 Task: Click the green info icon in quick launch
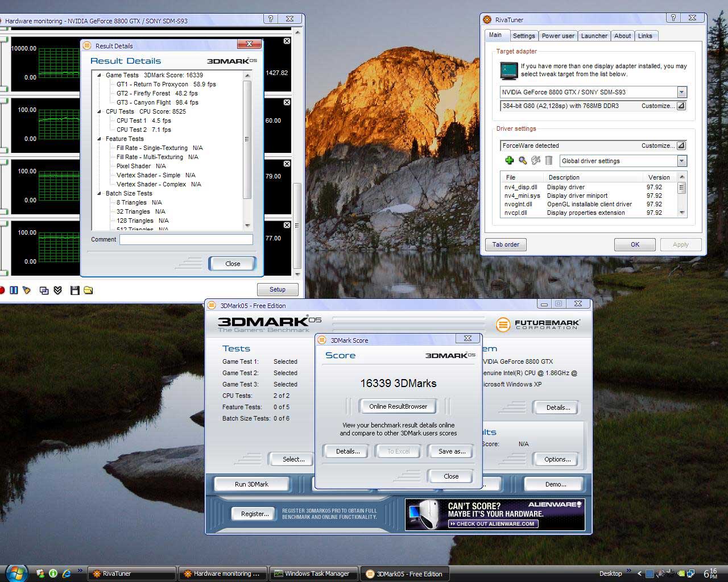pyautogui.click(x=53, y=573)
